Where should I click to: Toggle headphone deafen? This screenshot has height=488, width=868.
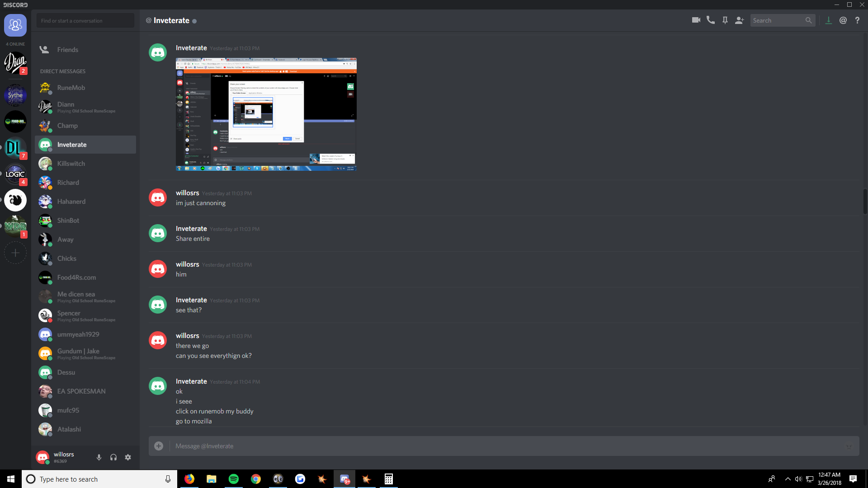click(x=113, y=457)
